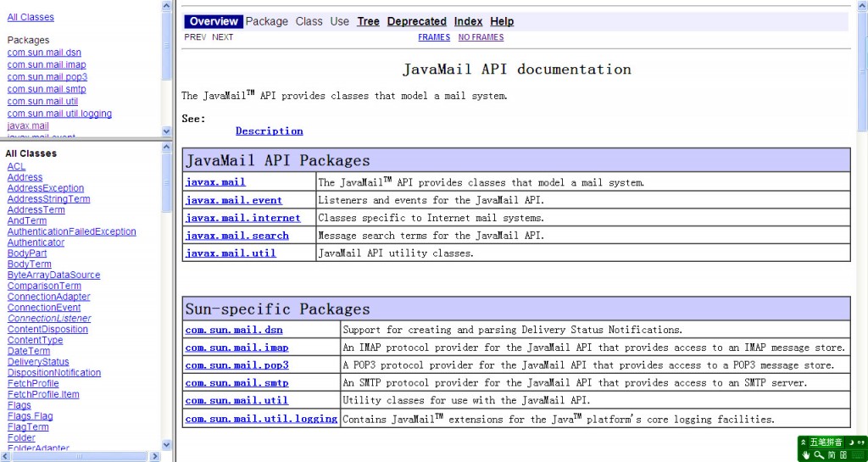Click the Packages frame scroll-down arrow
This screenshot has height=462, width=868.
167,131
